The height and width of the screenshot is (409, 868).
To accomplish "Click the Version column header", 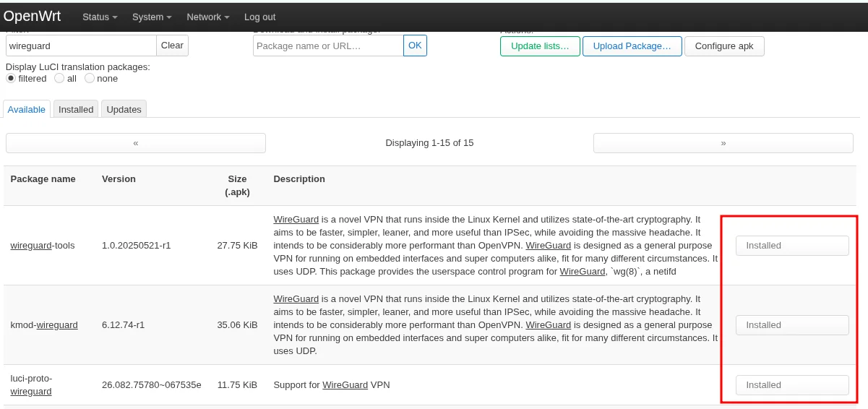I will 119,179.
